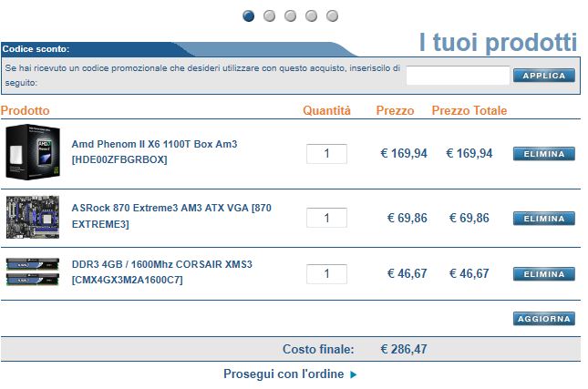Apply the discount code with APPLICA
The height and width of the screenshot is (389, 588).
click(543, 76)
